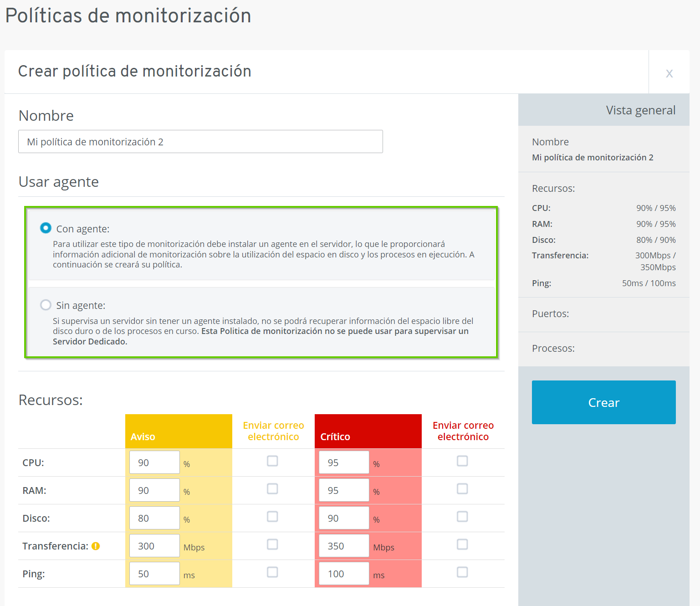Screen dimensions: 700x606
Task: Enable CPU warning email checkbox
Action: coord(272,461)
